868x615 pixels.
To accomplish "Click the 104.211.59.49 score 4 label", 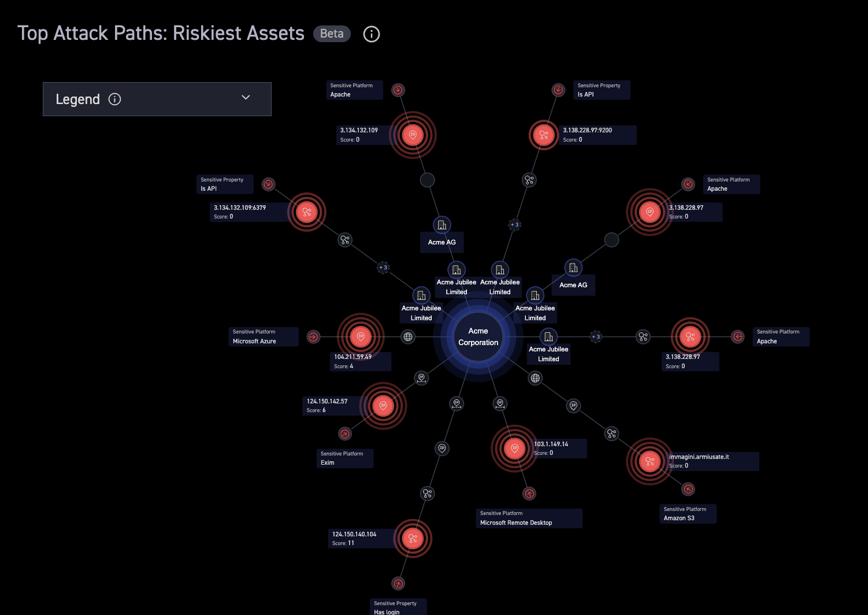I will (x=362, y=361).
